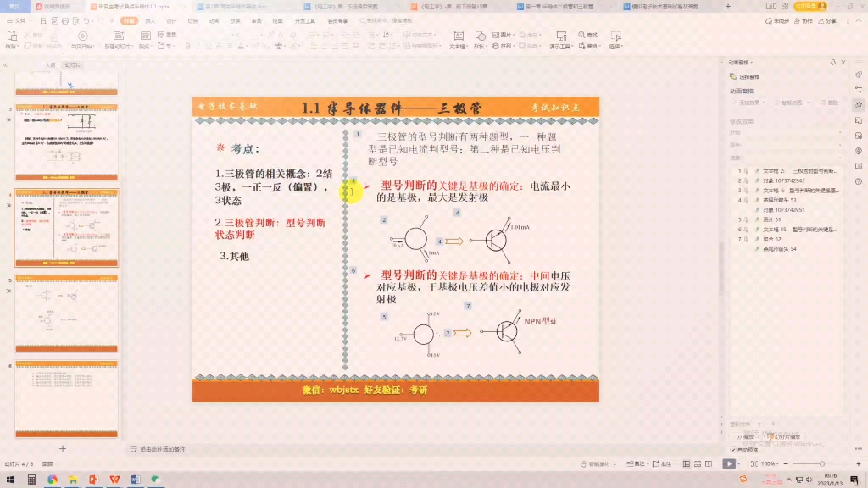Toggle the notification bell in animation pane

tap(833, 63)
